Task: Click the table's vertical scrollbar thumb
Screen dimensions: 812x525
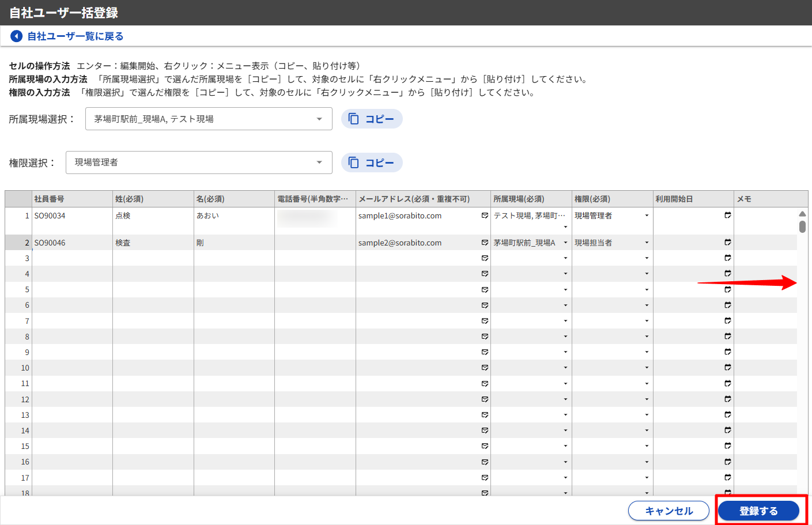Action: click(x=802, y=226)
